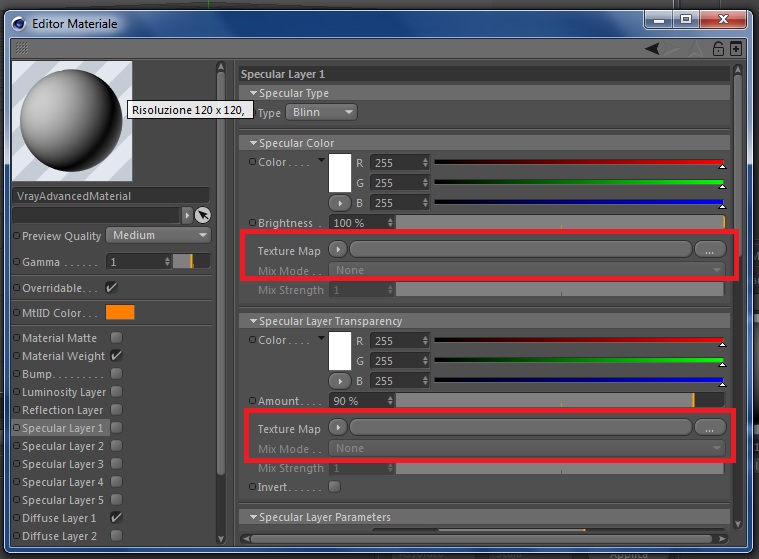Collapse the Specular Layer Transparency section
This screenshot has height=559, width=759.
[x=253, y=321]
